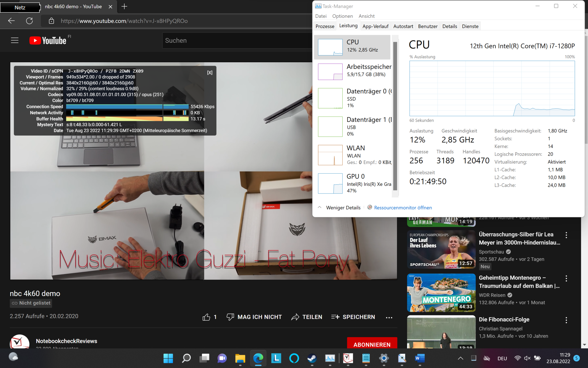588x368 pixels.
Task: Show hidden system tray icons chevron
Action: point(460,358)
